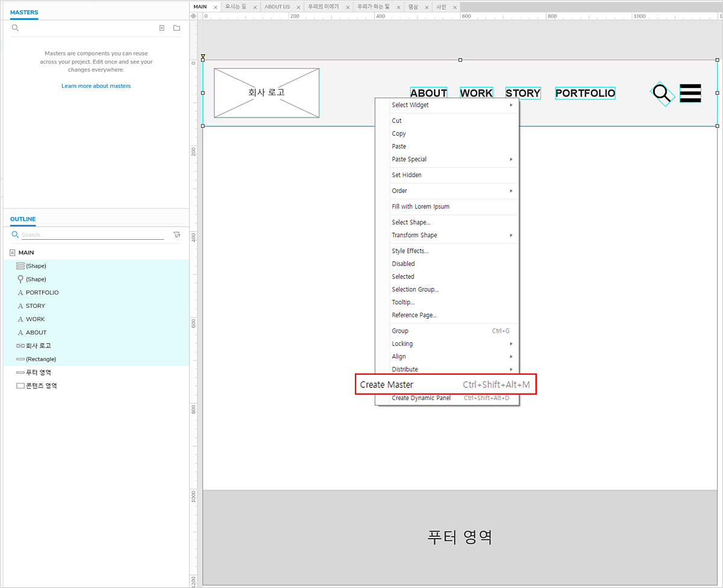Toggle the Selected state in context menu

coord(403,277)
